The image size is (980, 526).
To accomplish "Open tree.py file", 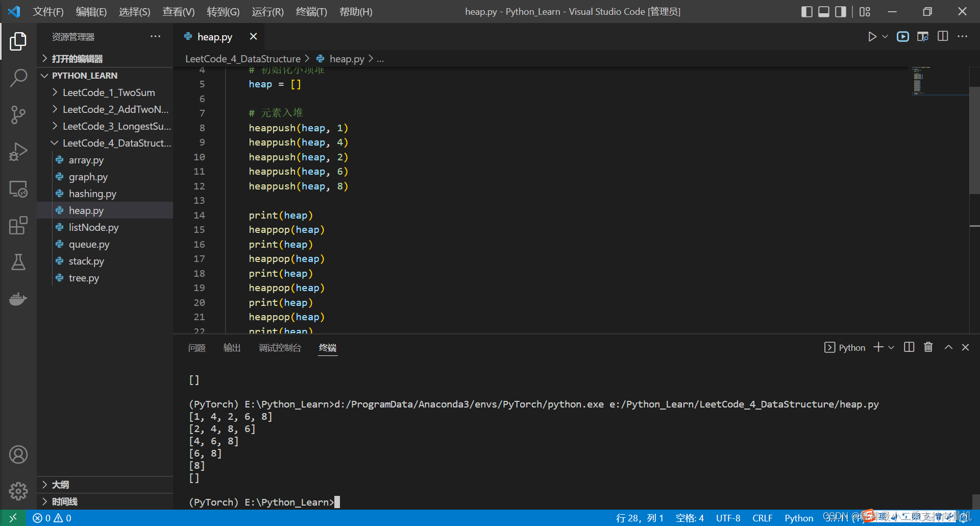I will tap(105, 278).
